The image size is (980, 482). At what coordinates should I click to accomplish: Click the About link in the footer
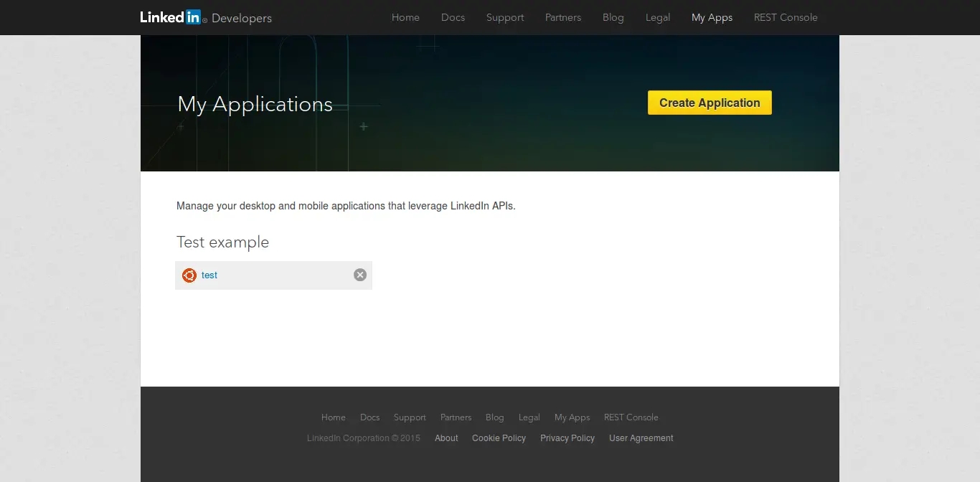click(446, 438)
